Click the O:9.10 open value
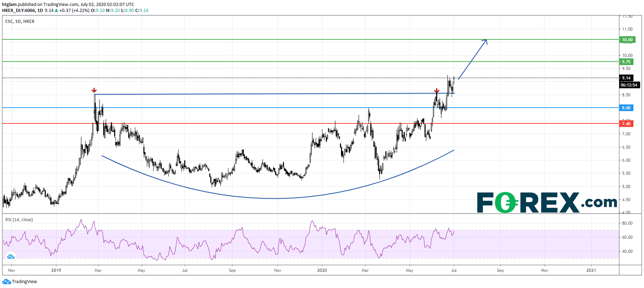The image size is (644, 288). pyautogui.click(x=98, y=10)
